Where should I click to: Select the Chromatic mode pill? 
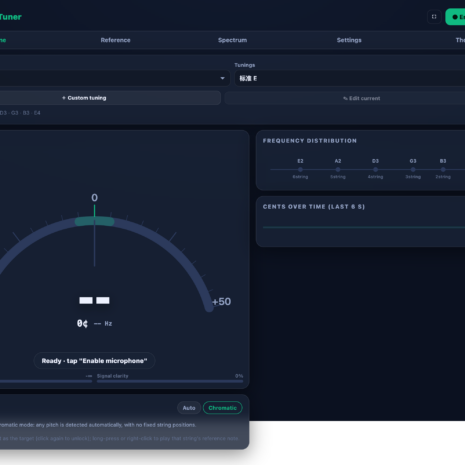click(222, 408)
